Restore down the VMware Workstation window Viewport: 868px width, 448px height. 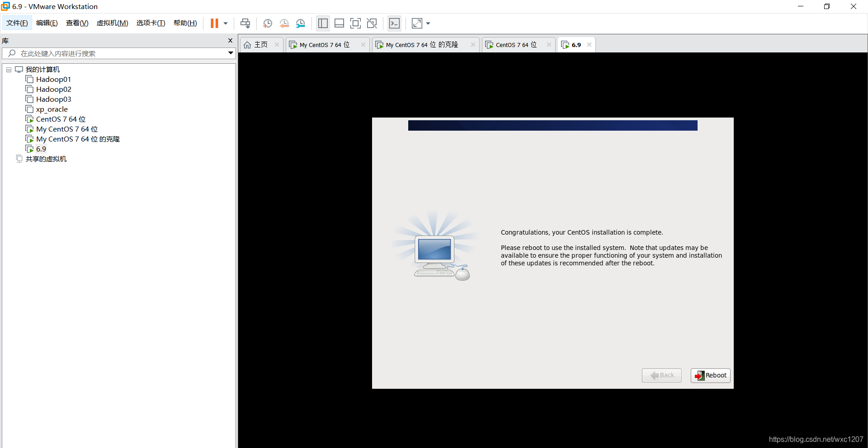point(827,6)
